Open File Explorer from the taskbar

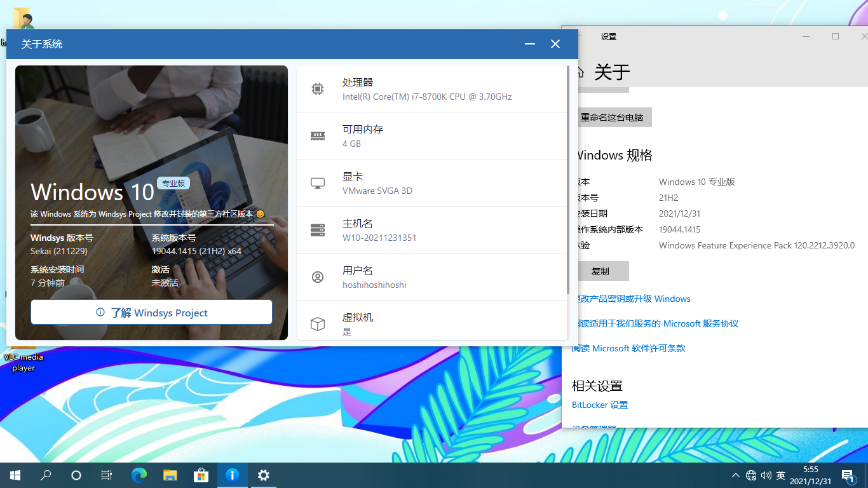pyautogui.click(x=170, y=475)
